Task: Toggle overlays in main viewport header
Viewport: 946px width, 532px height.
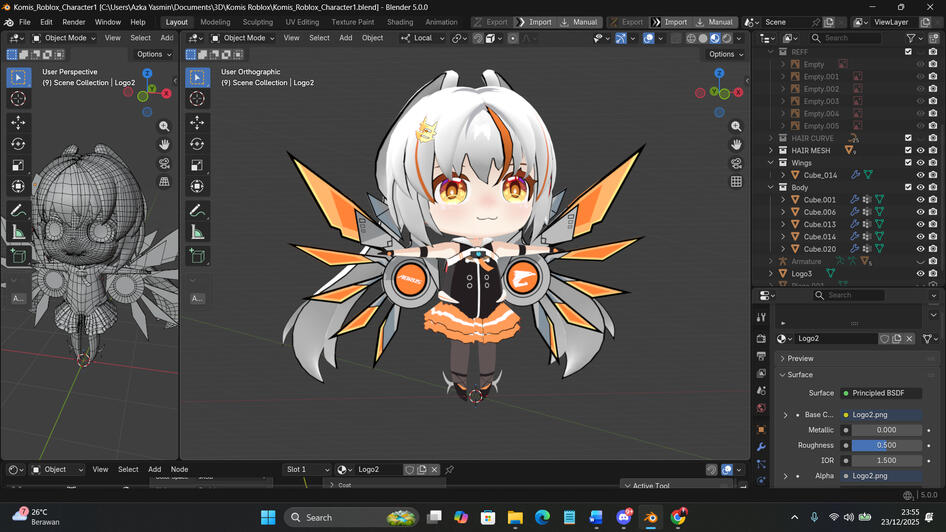Action: tap(649, 38)
